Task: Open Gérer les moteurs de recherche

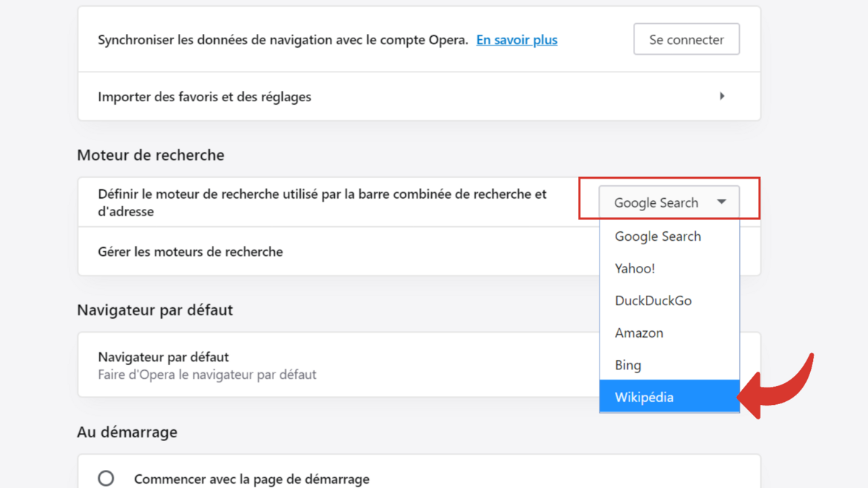Action: click(x=190, y=252)
